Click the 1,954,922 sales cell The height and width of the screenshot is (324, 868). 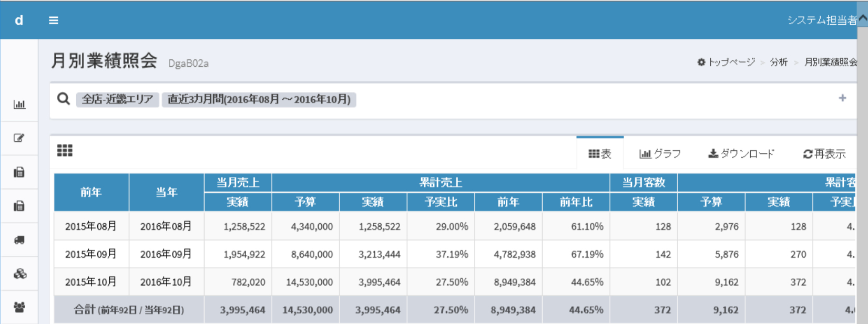click(238, 254)
